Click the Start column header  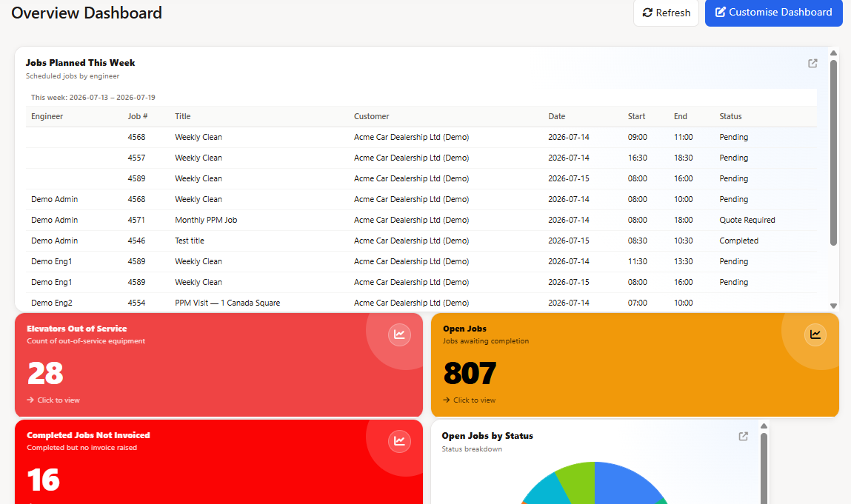pos(637,116)
